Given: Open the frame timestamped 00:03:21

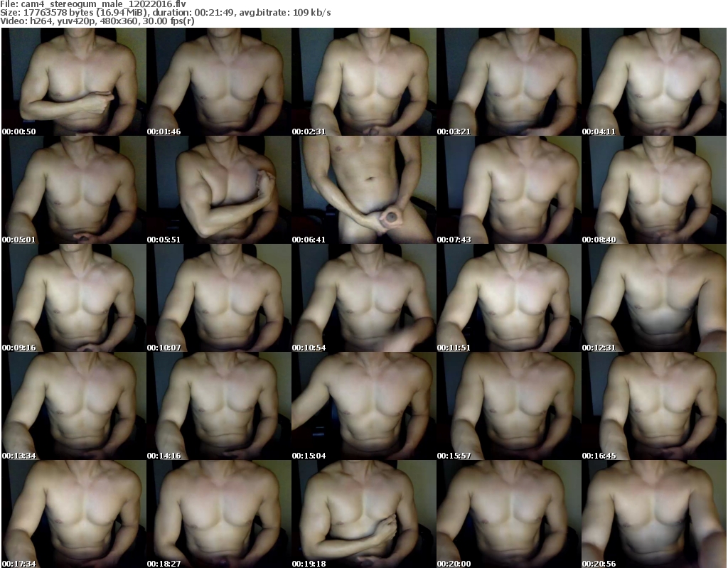Looking at the screenshot, I should click(509, 82).
